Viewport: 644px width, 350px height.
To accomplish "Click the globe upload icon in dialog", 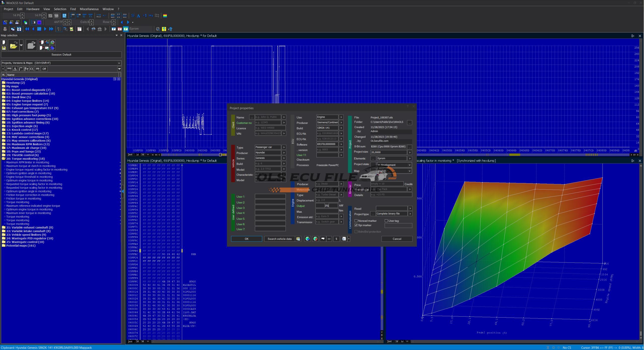I will pos(315,239).
